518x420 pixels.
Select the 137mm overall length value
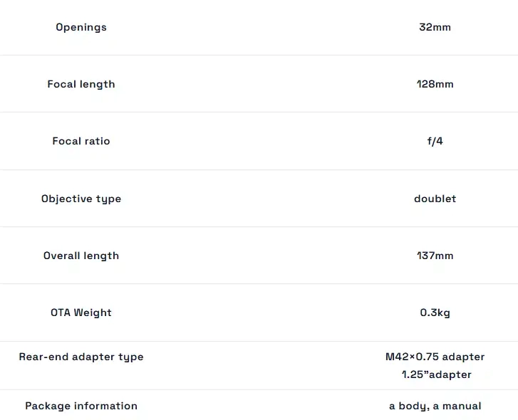(435, 256)
